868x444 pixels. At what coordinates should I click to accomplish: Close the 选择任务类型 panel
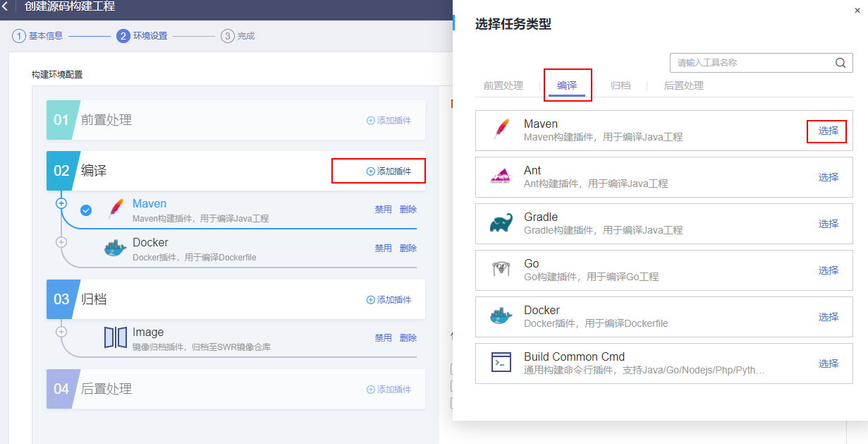857,10
